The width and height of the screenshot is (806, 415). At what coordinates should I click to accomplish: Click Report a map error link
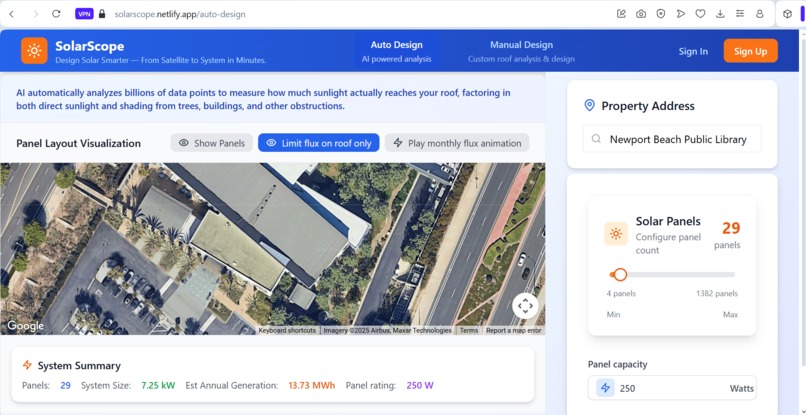click(x=514, y=331)
